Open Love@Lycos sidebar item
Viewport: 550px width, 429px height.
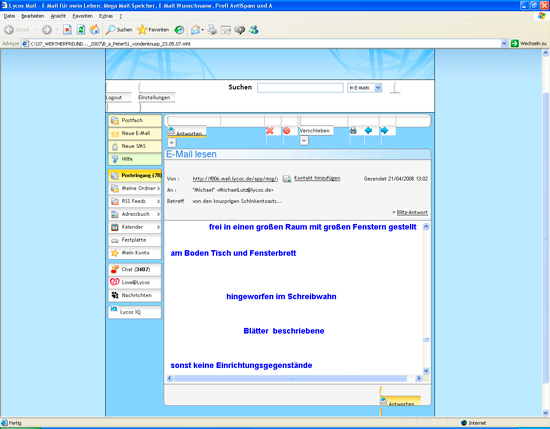[x=135, y=282]
